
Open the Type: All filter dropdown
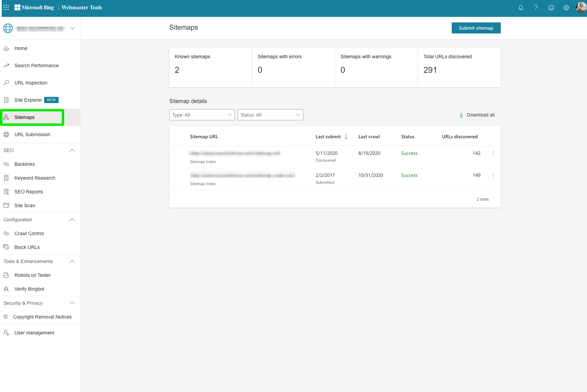click(x=202, y=115)
